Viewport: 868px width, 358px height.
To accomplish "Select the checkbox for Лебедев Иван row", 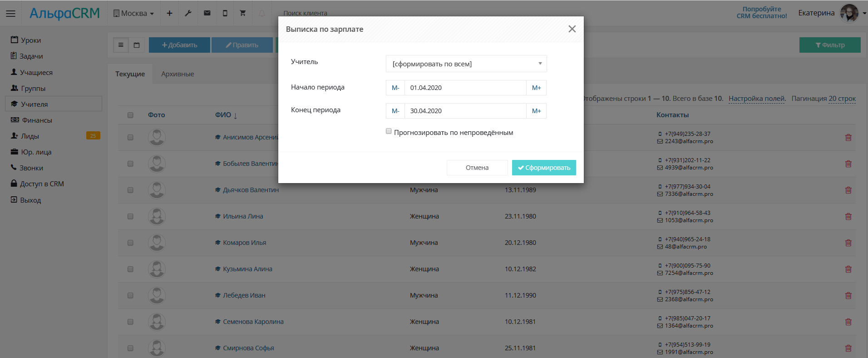I will tap(130, 295).
